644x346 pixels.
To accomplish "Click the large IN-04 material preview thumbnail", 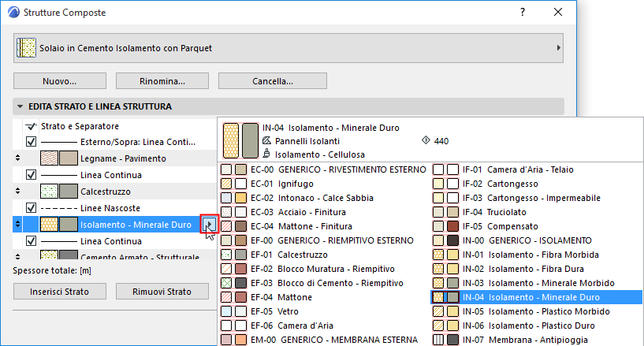I will pos(240,141).
